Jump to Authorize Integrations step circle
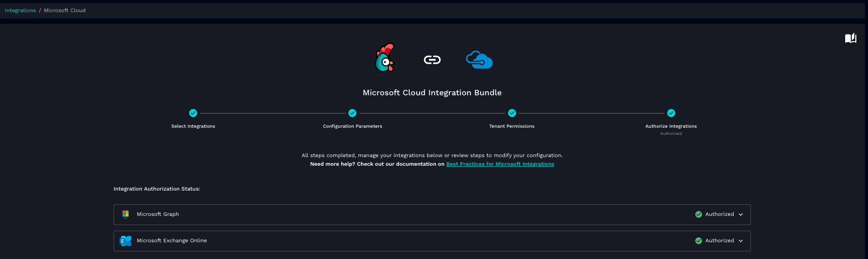The width and height of the screenshot is (868, 259). click(671, 113)
